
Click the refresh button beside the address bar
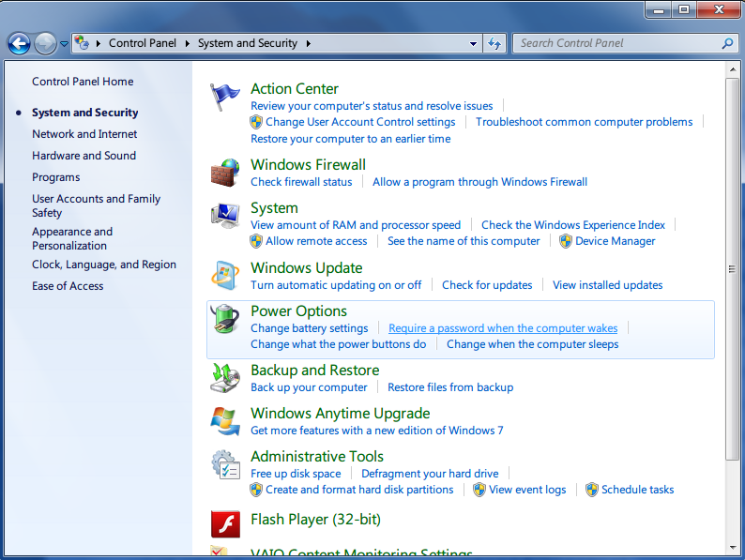pyautogui.click(x=494, y=43)
